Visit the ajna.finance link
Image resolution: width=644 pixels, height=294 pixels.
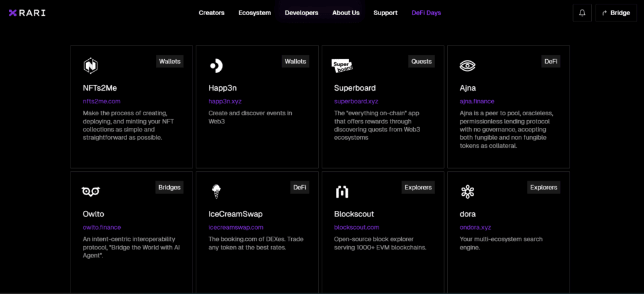tap(477, 101)
